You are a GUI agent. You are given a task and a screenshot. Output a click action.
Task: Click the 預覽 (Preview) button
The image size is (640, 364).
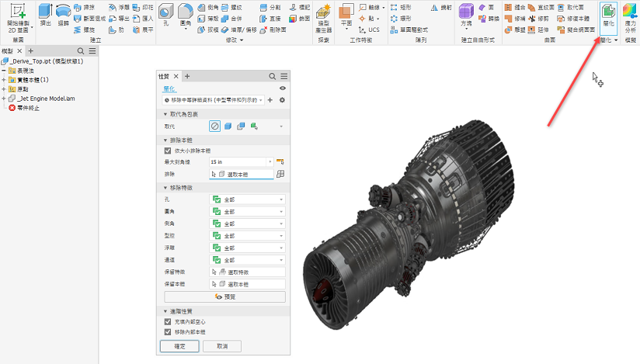225,296
